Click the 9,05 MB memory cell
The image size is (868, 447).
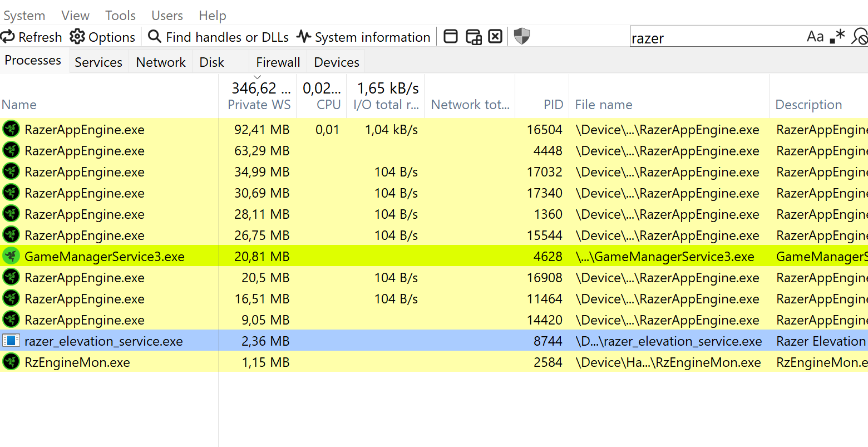(265, 320)
